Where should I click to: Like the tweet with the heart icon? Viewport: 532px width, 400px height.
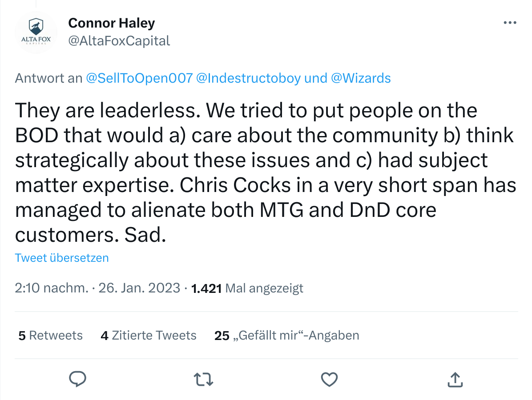[329, 379]
